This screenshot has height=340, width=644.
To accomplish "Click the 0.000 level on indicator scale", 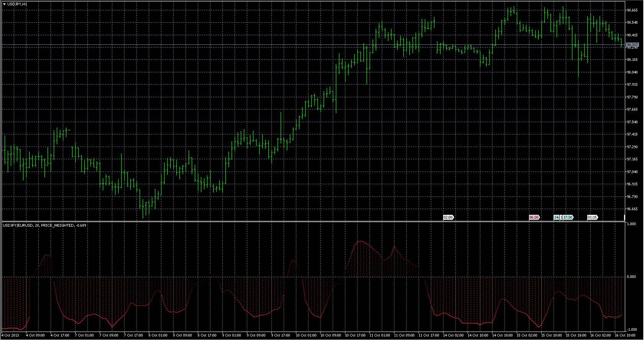I will point(631,276).
